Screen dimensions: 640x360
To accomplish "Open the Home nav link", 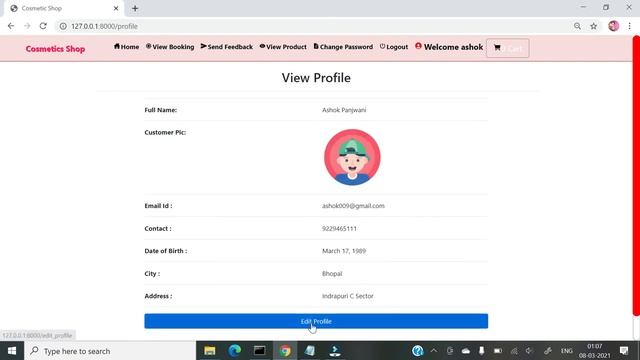I will coord(126,47).
